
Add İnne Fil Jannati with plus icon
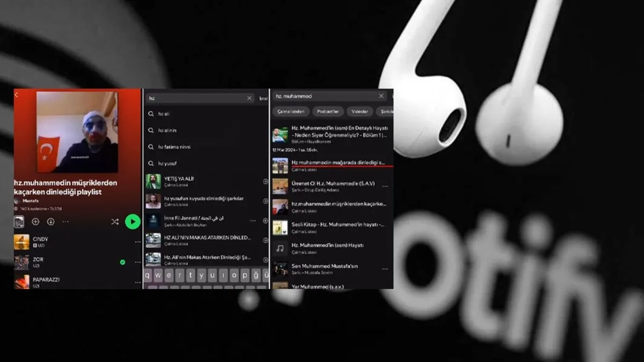click(x=265, y=221)
